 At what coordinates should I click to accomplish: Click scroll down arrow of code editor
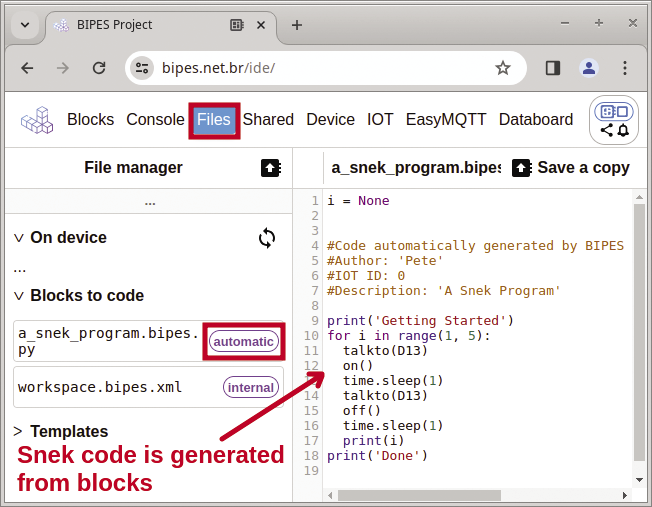(x=640, y=480)
